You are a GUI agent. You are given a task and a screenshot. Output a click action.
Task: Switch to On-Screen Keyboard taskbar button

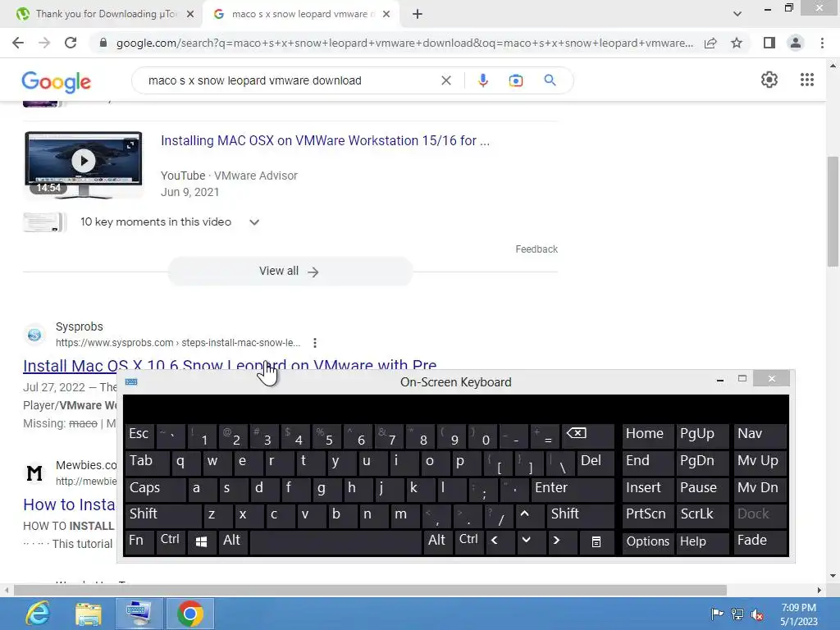pos(139,614)
